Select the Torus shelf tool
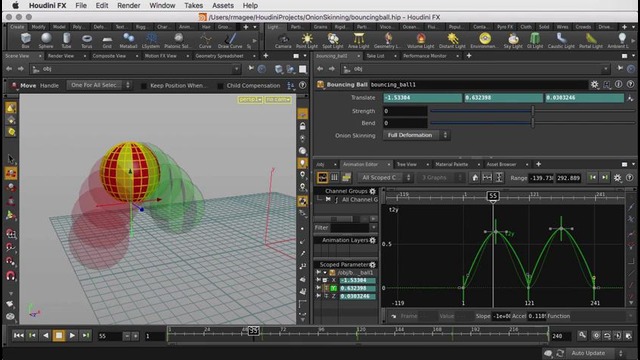Image resolution: width=640 pixels, height=360 pixels. coord(87,40)
